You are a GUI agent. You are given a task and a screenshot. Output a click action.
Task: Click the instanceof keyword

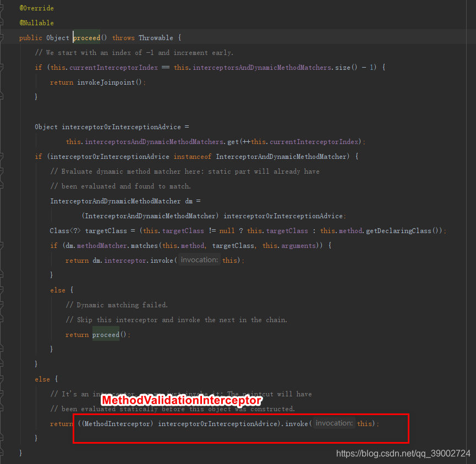tap(193, 157)
